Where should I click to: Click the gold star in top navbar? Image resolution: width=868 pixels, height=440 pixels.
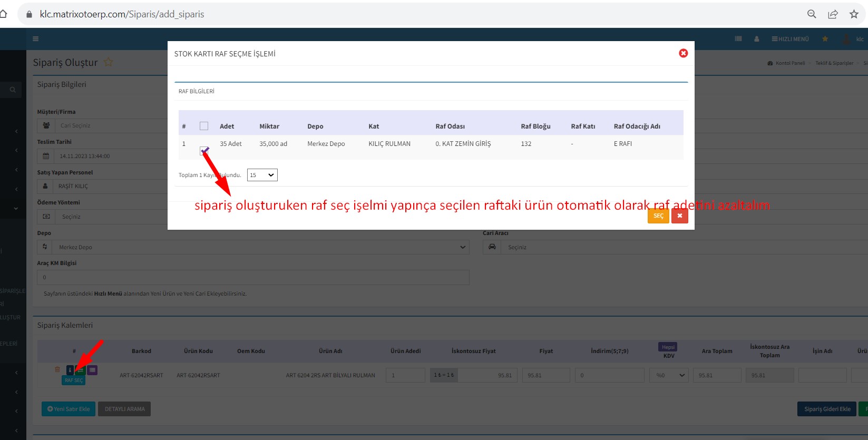[825, 39]
